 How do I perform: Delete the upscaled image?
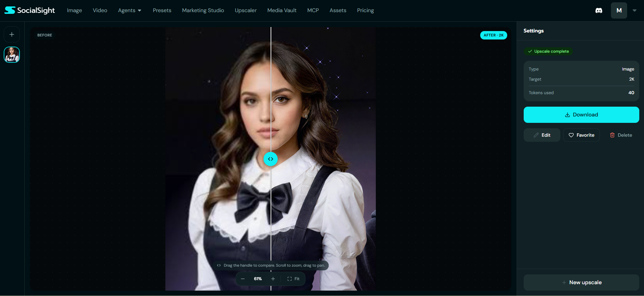pyautogui.click(x=621, y=135)
